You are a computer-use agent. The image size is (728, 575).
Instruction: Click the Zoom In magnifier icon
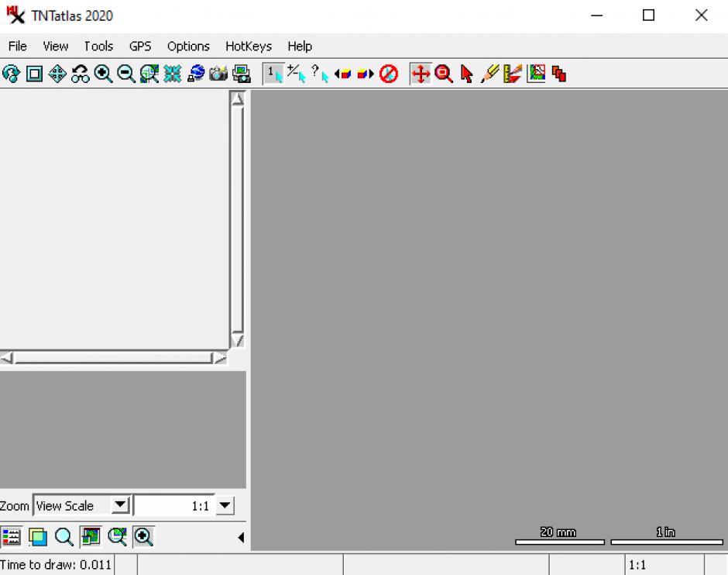tap(103, 74)
